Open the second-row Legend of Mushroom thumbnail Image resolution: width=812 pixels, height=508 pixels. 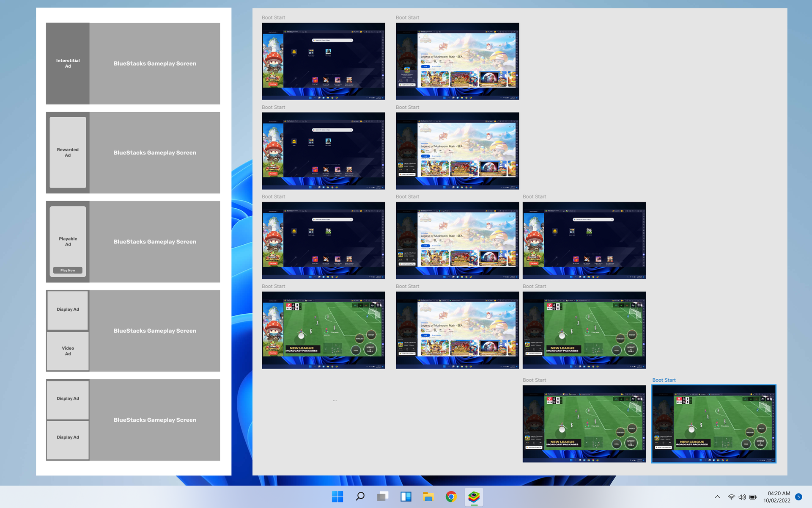click(x=458, y=151)
